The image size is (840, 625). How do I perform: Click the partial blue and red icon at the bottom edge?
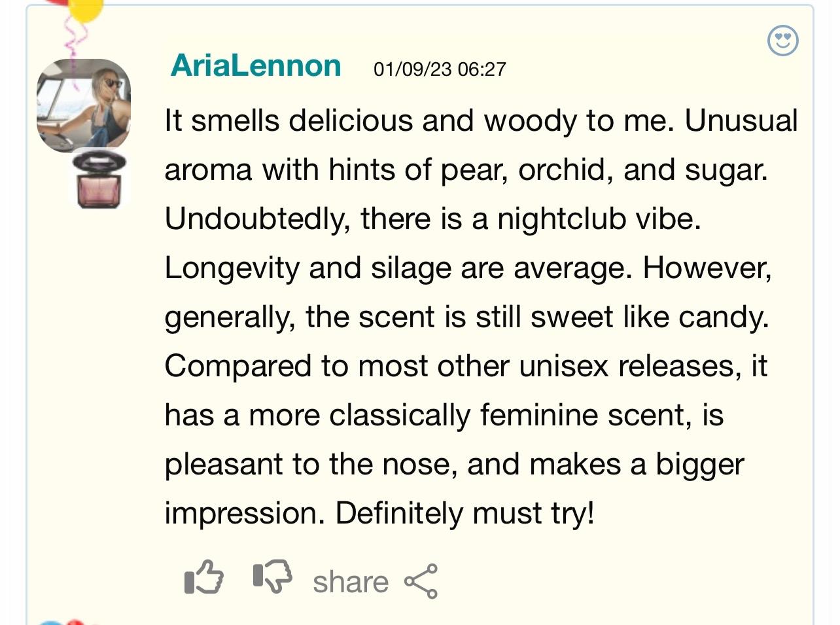(62, 622)
